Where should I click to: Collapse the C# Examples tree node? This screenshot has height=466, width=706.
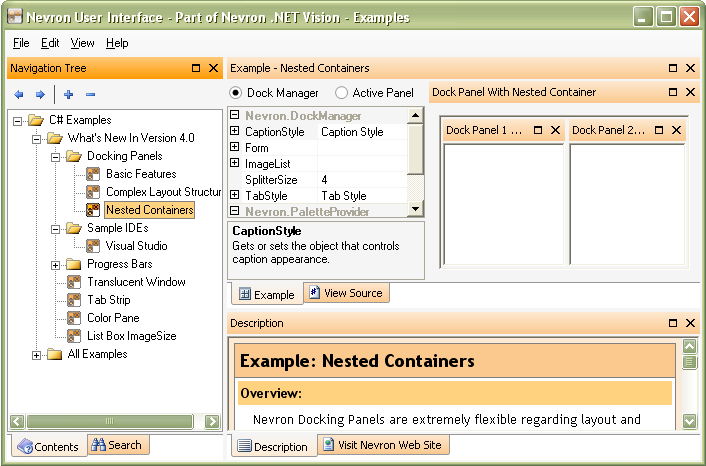[18, 121]
